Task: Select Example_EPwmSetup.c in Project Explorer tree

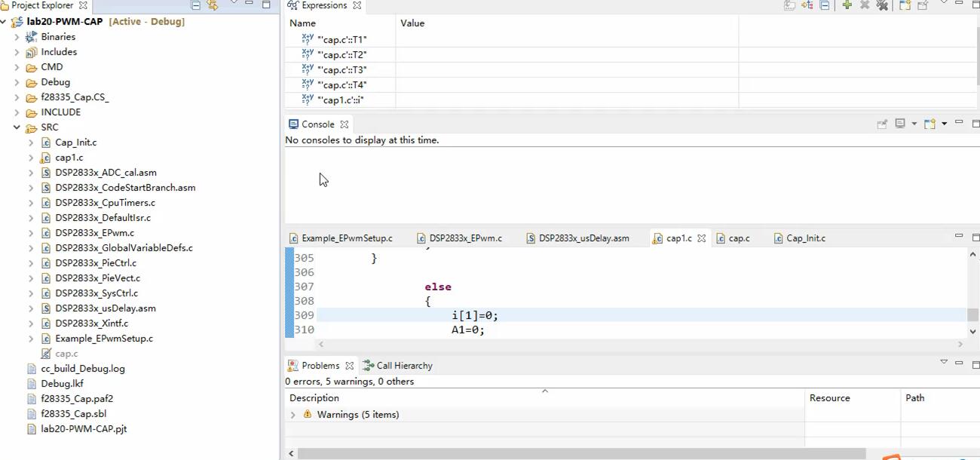Action: pyautogui.click(x=104, y=339)
